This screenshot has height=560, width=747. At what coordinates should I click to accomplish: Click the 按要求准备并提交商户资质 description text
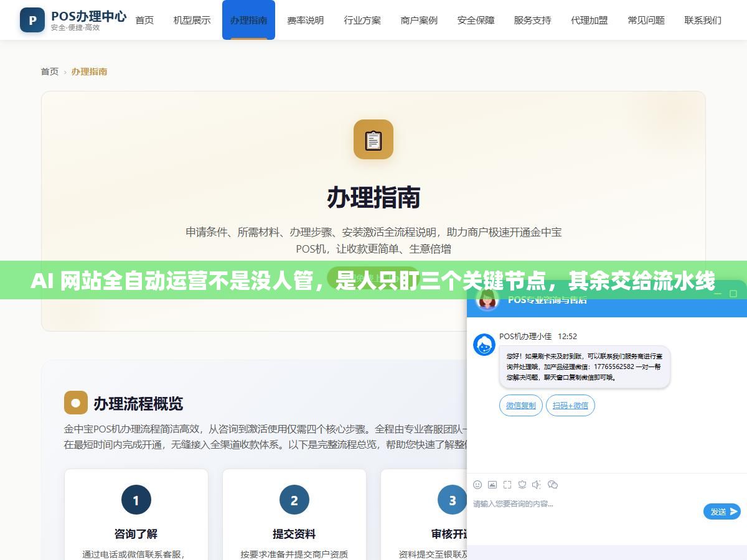[x=294, y=554]
